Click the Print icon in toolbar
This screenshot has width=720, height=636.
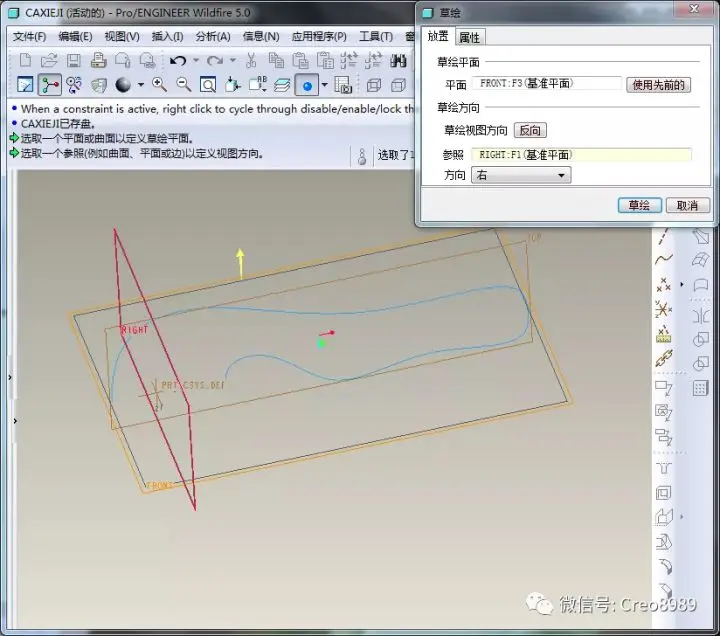tap(98, 61)
